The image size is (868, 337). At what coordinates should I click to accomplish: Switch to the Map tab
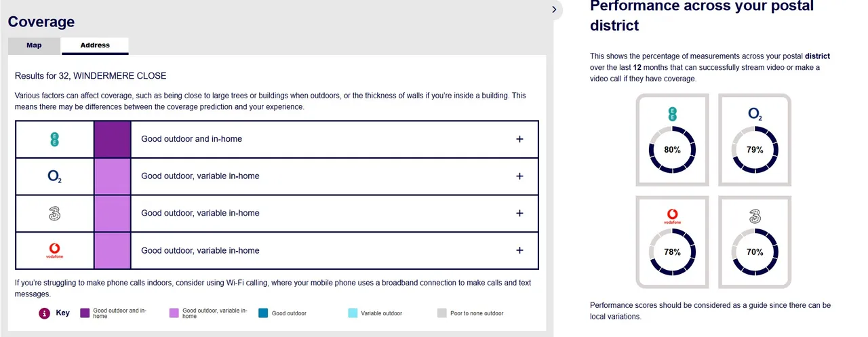(34, 45)
